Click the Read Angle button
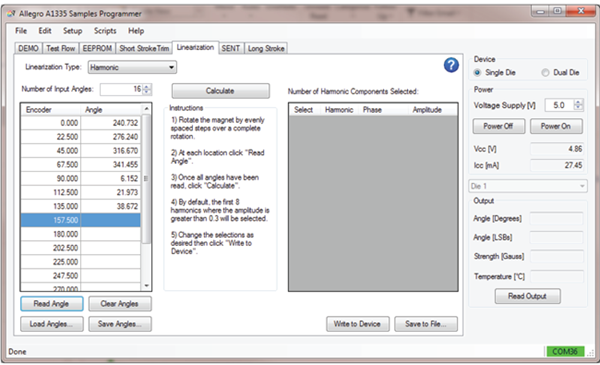The image size is (600, 365). pos(51,304)
